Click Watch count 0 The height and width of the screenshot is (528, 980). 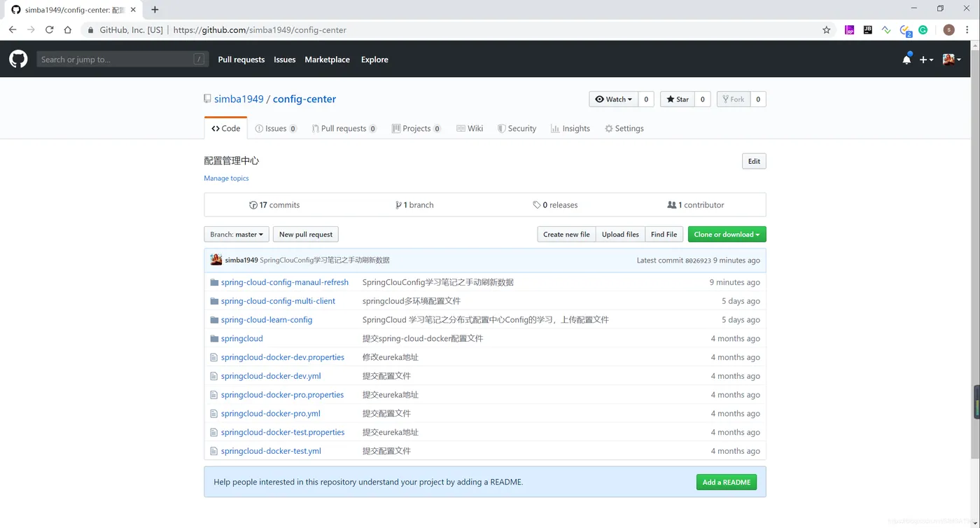click(646, 99)
